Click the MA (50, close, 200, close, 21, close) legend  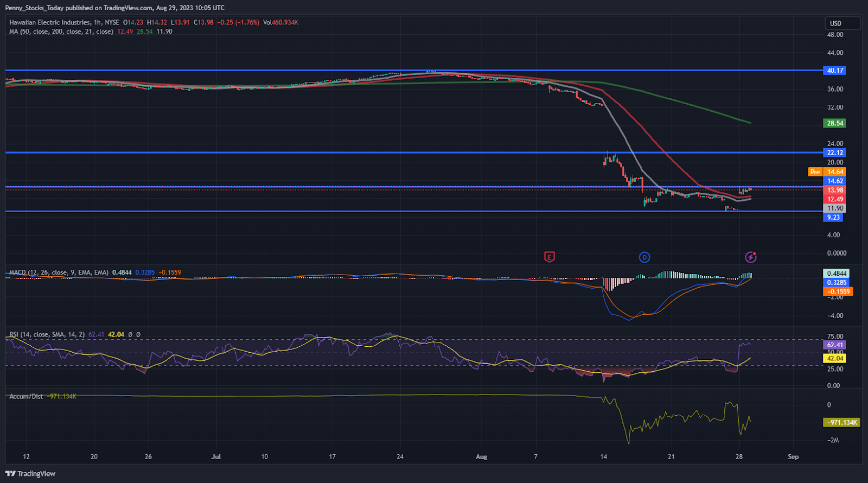pos(61,31)
